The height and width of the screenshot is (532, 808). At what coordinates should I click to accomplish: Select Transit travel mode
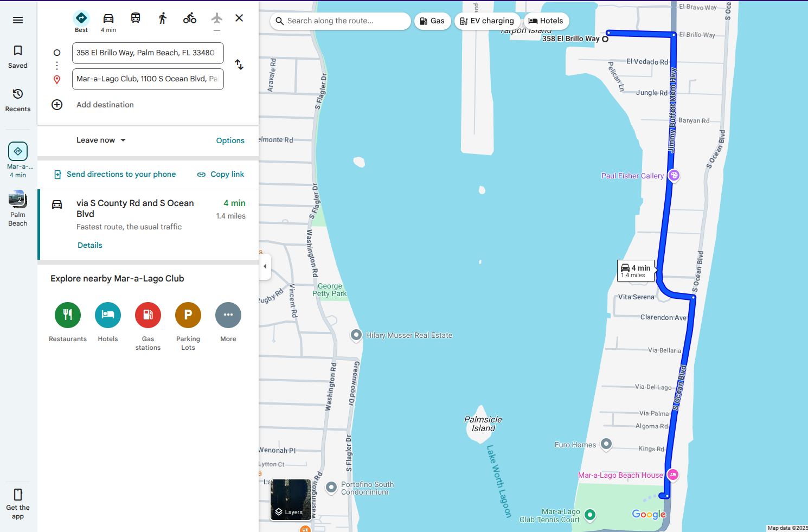click(x=136, y=18)
